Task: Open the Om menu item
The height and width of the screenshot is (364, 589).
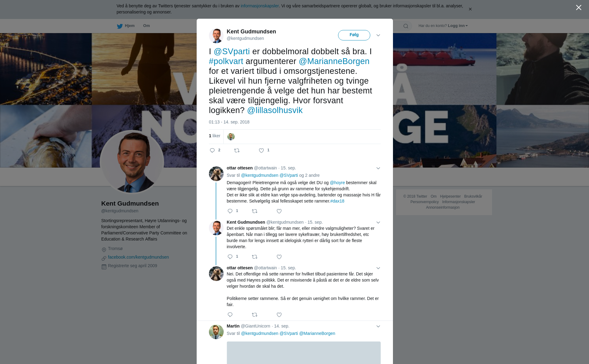Action: click(x=147, y=26)
